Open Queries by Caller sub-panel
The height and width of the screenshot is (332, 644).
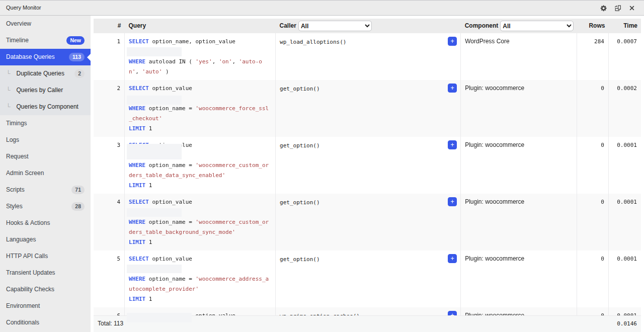(45, 90)
